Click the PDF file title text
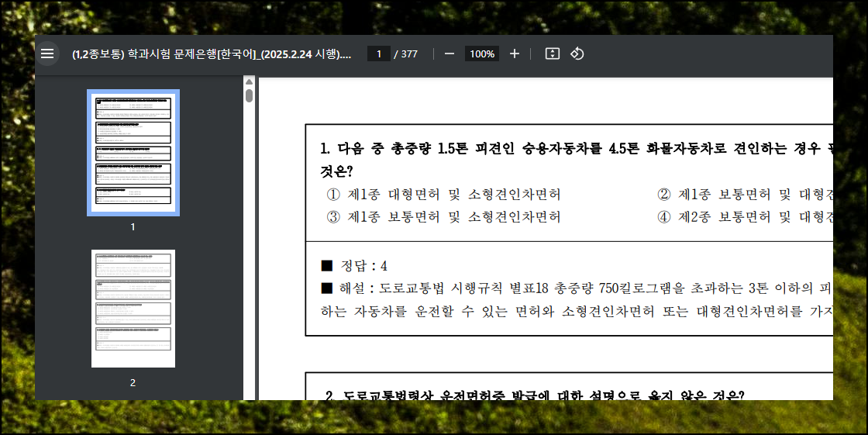 pyautogui.click(x=212, y=54)
